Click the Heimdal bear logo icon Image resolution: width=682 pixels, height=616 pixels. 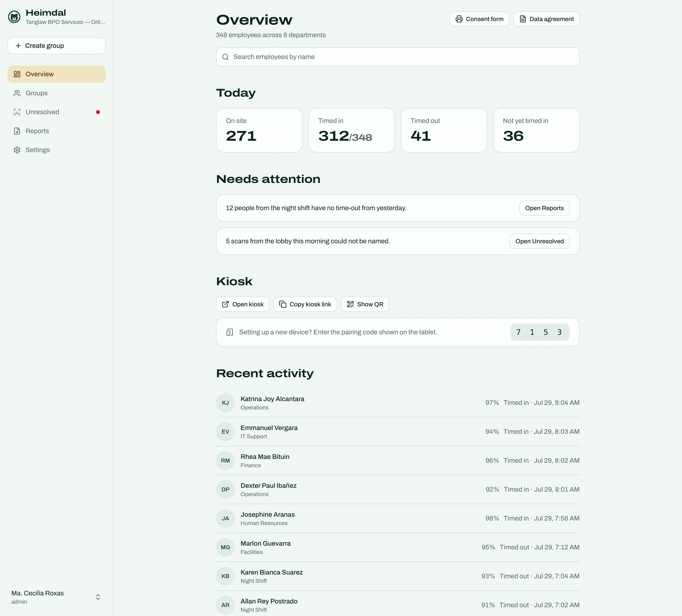click(x=14, y=17)
